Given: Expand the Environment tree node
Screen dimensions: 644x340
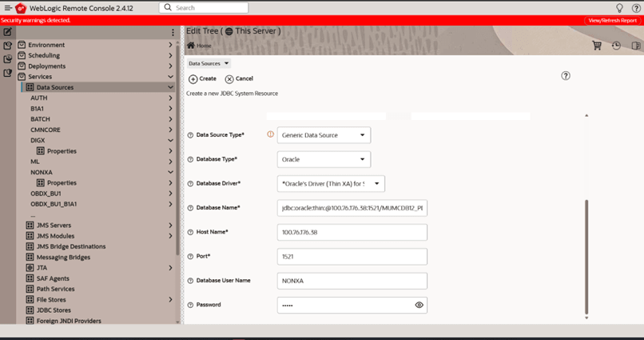Looking at the screenshot, I should [x=170, y=45].
